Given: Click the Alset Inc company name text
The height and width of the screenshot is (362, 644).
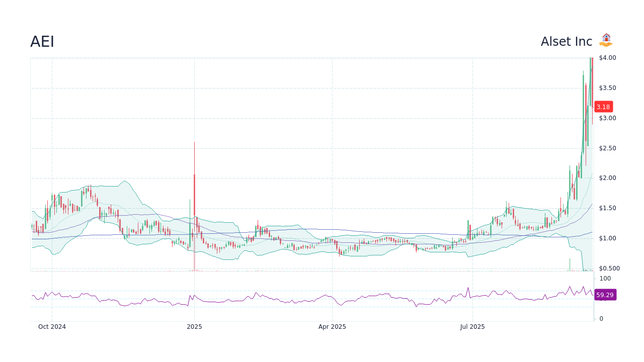Looking at the screenshot, I should (567, 41).
